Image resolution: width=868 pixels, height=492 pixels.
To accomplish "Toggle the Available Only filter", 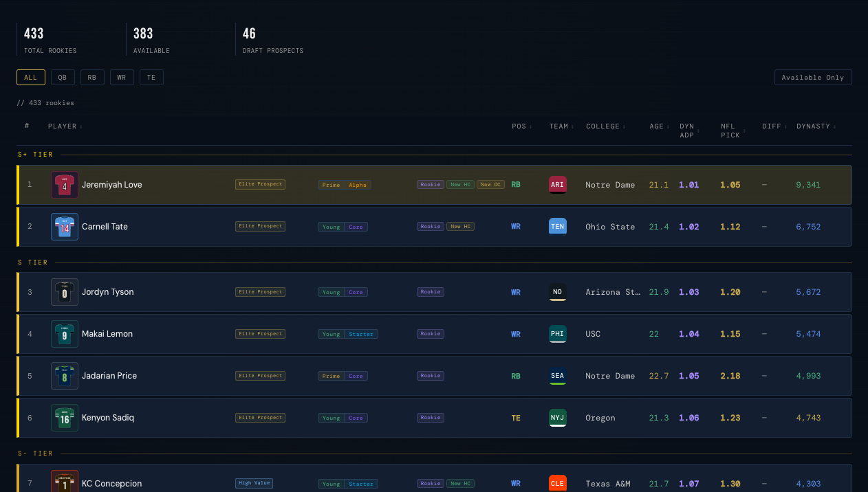I will point(813,78).
